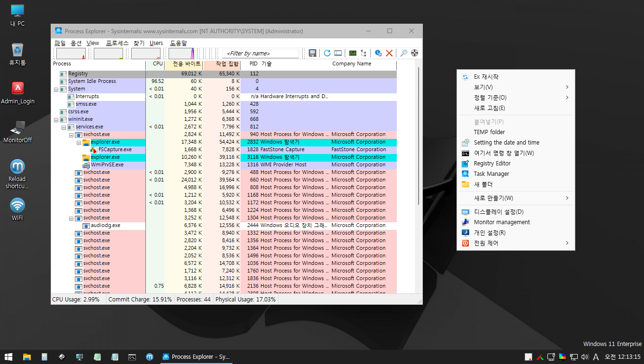644x364 pixels.
Task: Open the 도움말 menu
Action: click(x=179, y=43)
